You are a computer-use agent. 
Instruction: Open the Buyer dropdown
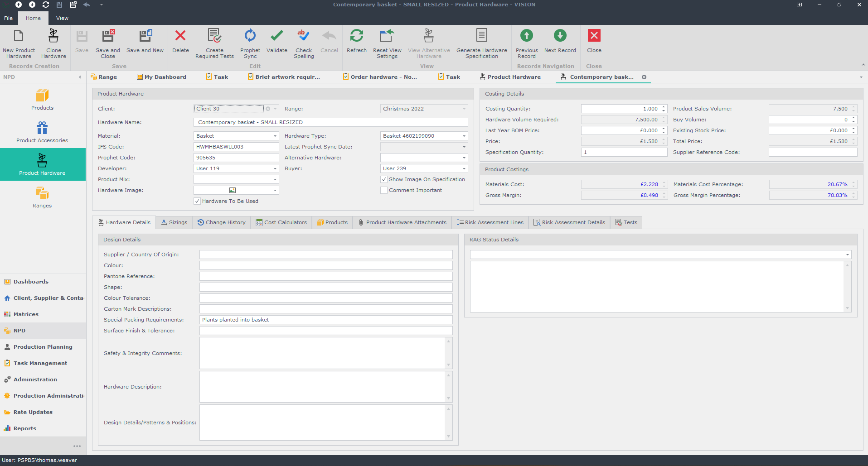464,168
